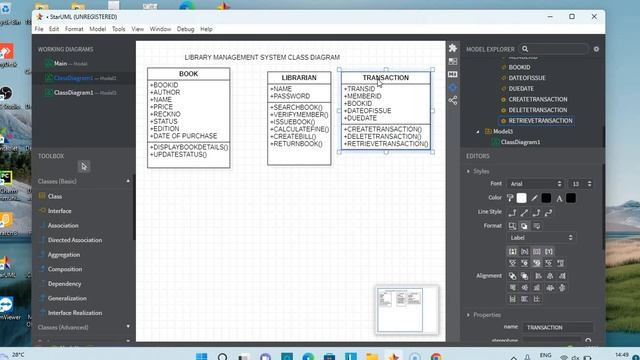Pick the Association tool in Toolbox
Screen dimensions: 640x360
pyautogui.click(x=63, y=225)
